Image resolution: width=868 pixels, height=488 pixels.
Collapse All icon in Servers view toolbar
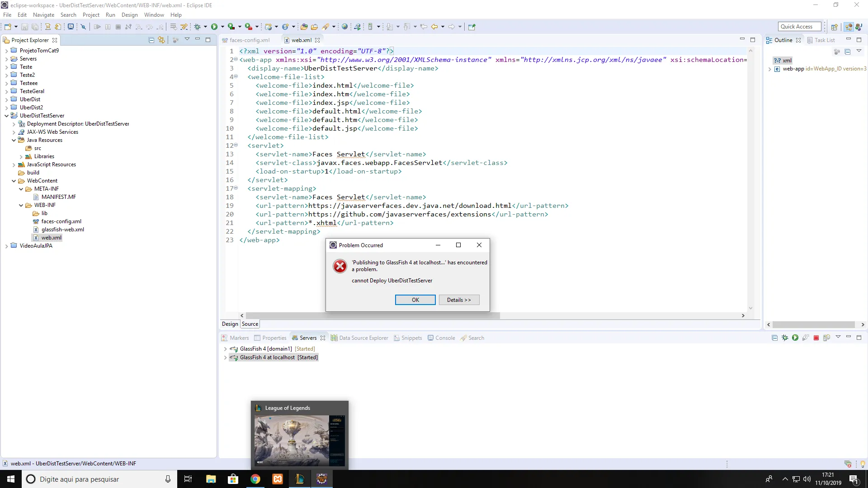click(774, 338)
